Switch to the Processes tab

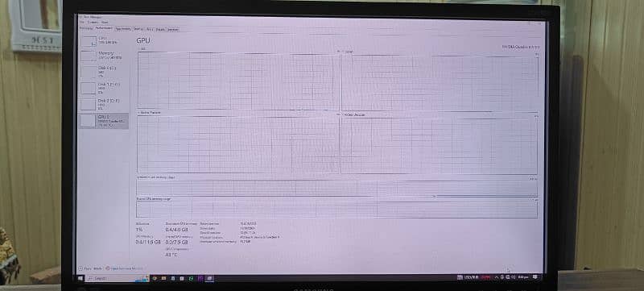(x=86, y=28)
